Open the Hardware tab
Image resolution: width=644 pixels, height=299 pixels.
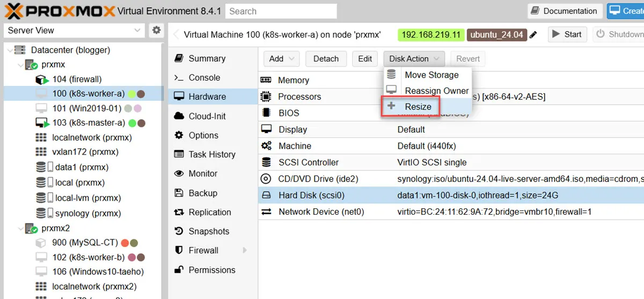tap(214, 97)
